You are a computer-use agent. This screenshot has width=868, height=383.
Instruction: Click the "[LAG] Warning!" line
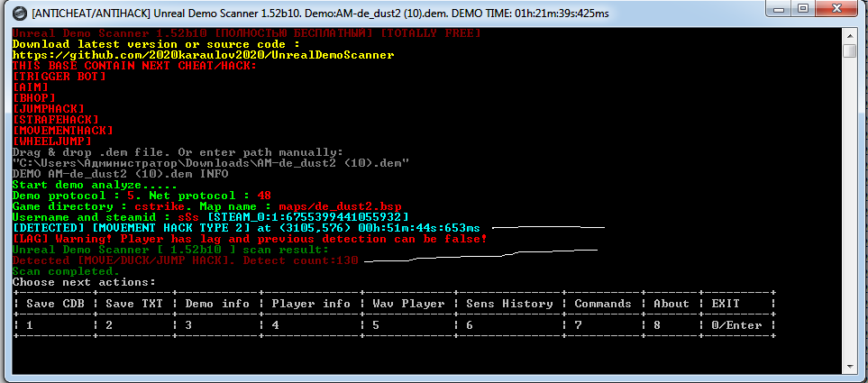(250, 239)
